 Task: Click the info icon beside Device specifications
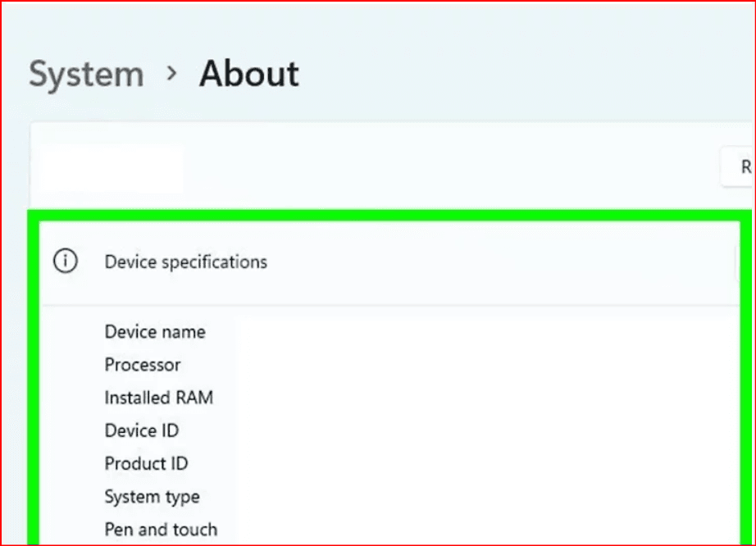tap(65, 262)
